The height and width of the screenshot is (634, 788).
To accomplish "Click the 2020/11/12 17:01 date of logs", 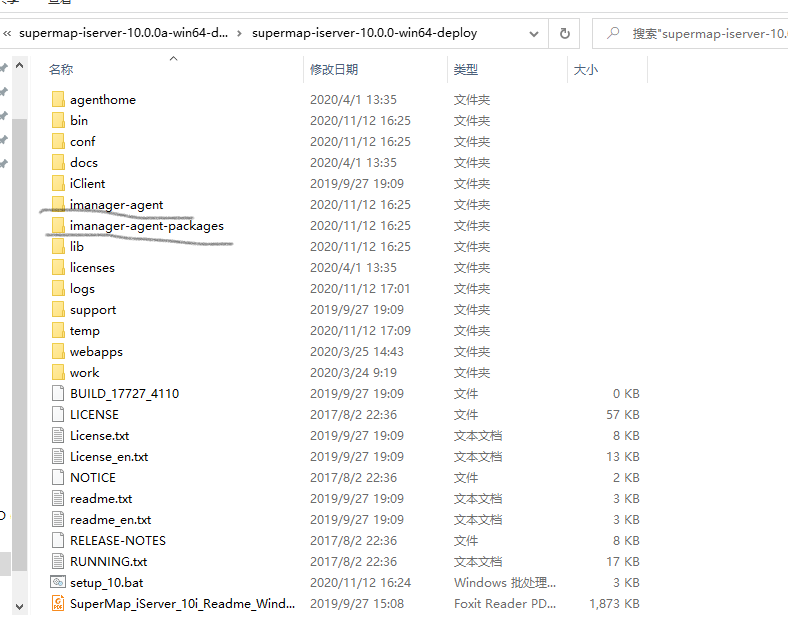I will coord(360,289).
